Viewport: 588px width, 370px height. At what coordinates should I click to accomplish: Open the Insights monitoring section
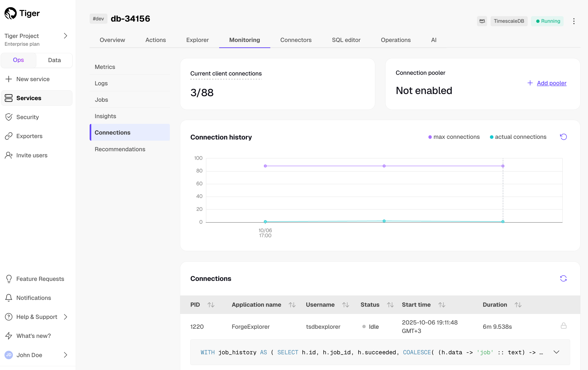click(105, 116)
